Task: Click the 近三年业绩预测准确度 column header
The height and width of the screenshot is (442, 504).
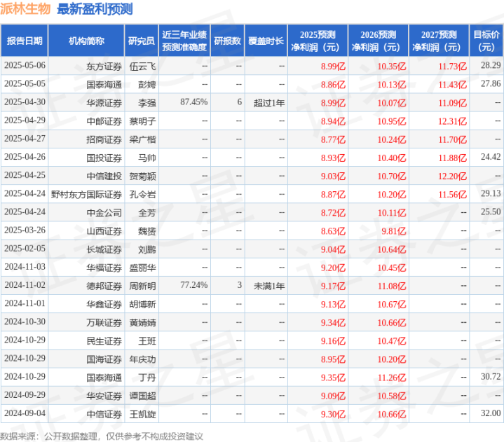Action: point(184,41)
